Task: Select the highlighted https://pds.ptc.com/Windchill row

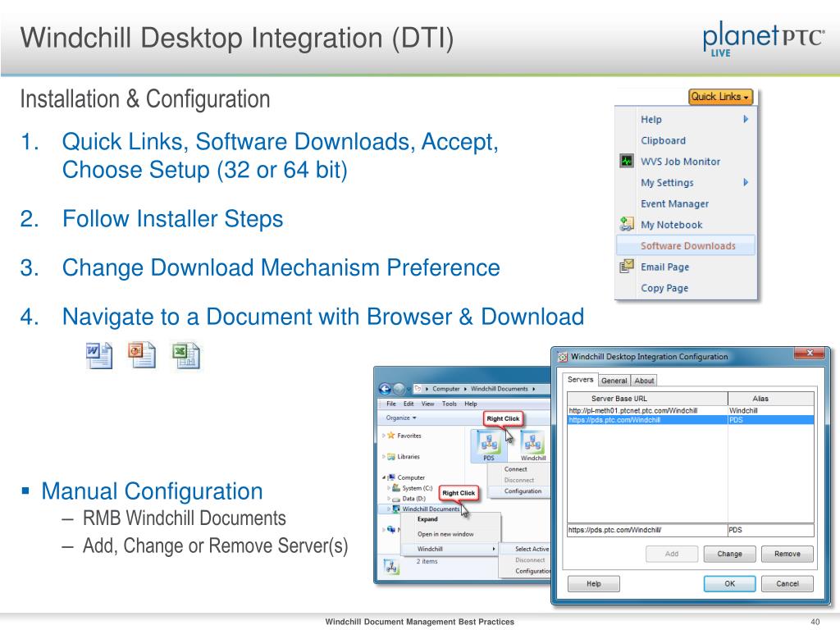Action: coord(691,420)
